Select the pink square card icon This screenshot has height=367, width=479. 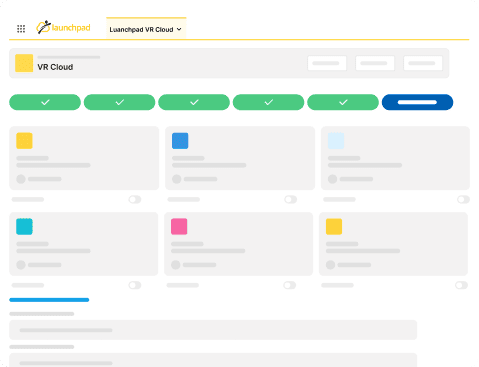click(x=179, y=227)
